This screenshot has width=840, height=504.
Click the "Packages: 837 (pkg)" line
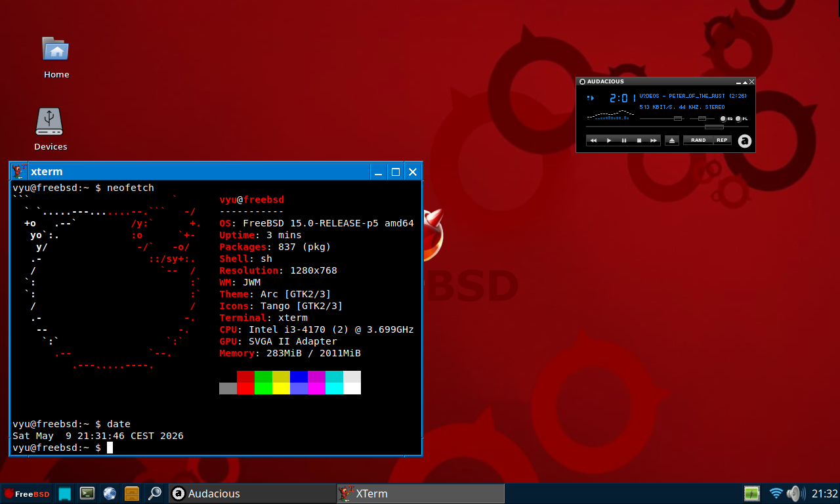[x=275, y=247]
